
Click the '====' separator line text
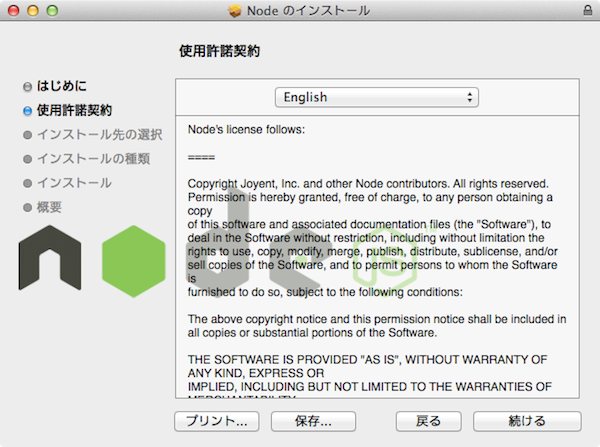(201, 157)
